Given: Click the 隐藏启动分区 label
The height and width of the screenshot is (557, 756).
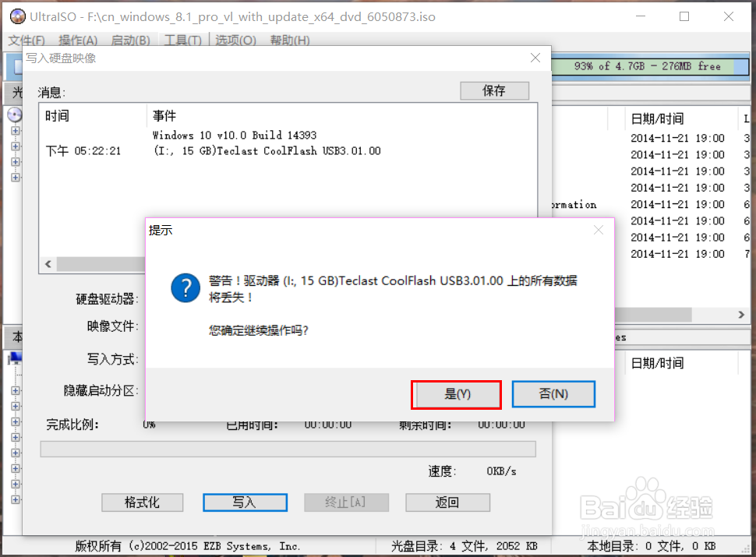Looking at the screenshot, I should (101, 390).
